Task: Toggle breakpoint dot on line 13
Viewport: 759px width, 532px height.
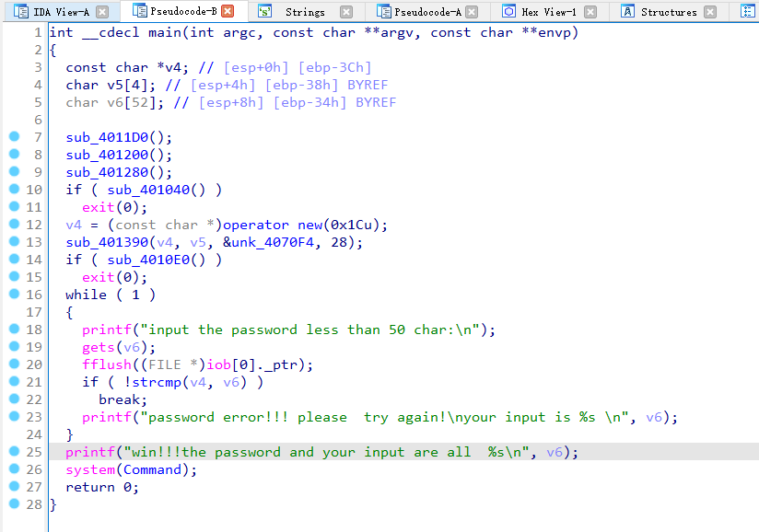Action: click(14, 242)
